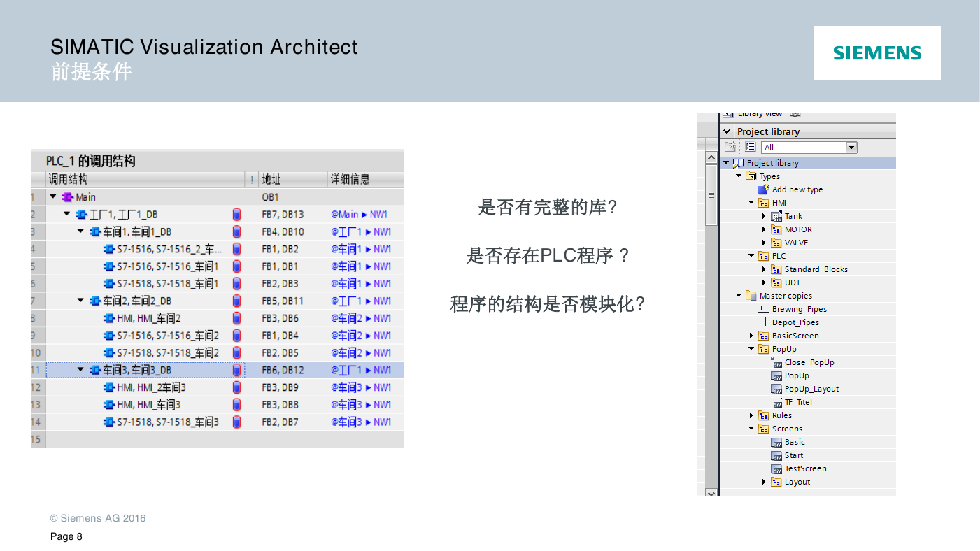Screen dimensions: 980x551
Task: Click the instance DB icon in 车间2_DB row
Action: pyautogui.click(x=236, y=301)
